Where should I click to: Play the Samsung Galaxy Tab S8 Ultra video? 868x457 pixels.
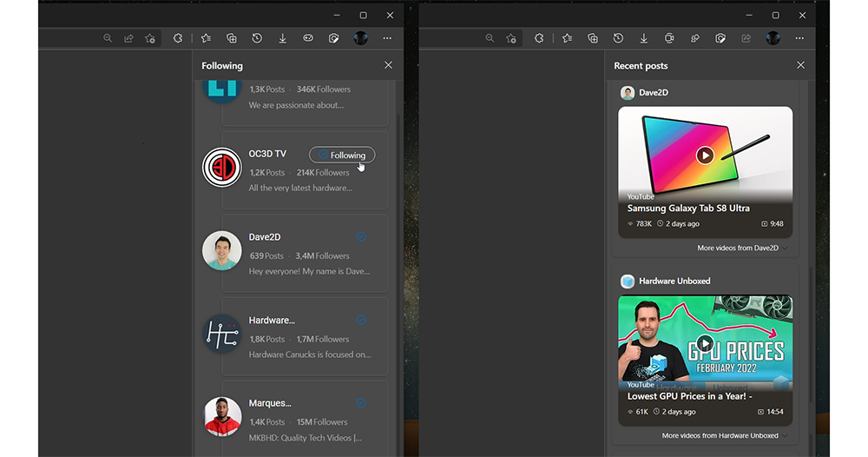click(705, 156)
